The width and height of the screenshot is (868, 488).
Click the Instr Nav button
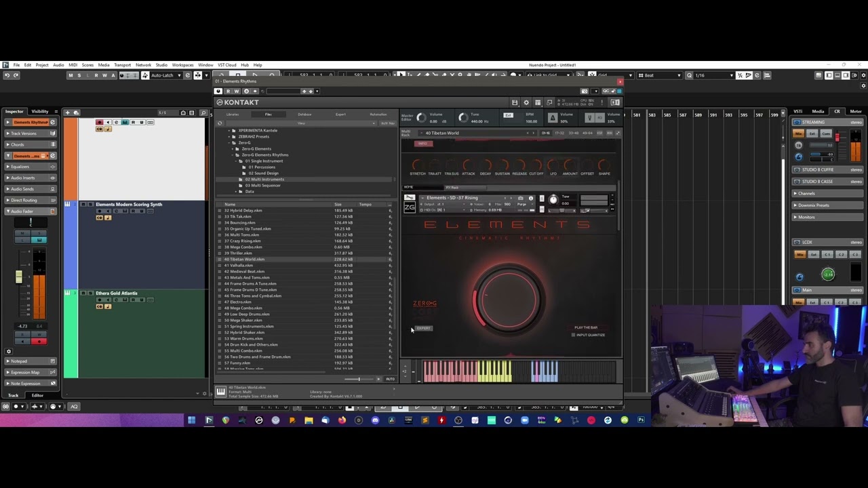387,123
